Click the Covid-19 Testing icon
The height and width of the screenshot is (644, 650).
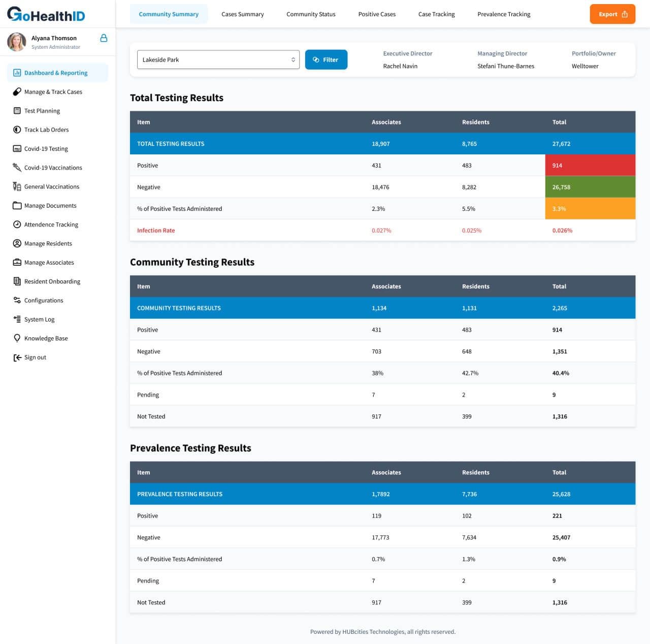17,149
